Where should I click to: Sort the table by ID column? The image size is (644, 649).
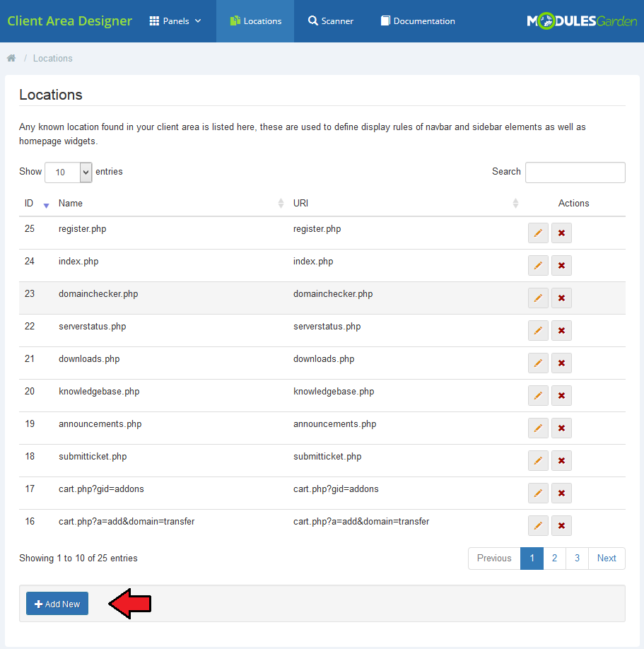37,203
